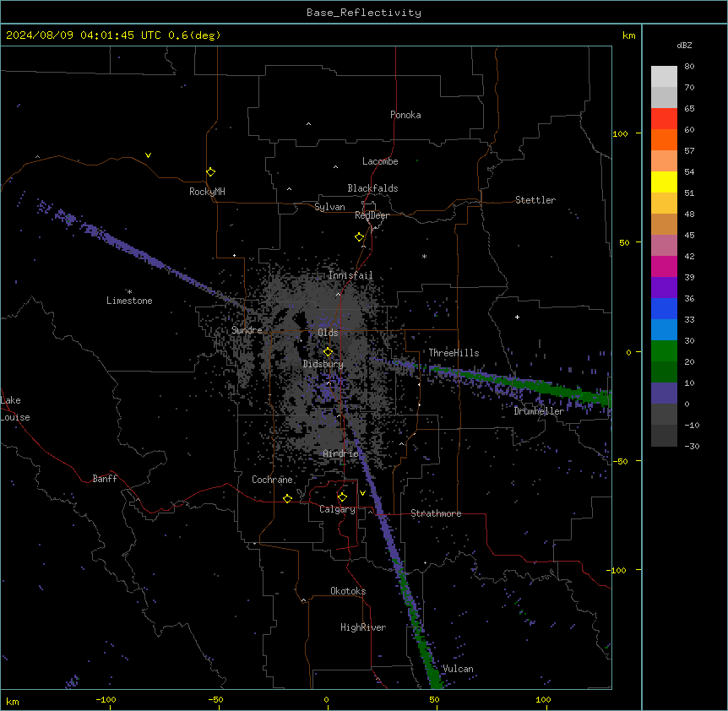Select the yellow diamond marker just south of RedDeer
Screen dimensions: 728x711
click(359, 237)
